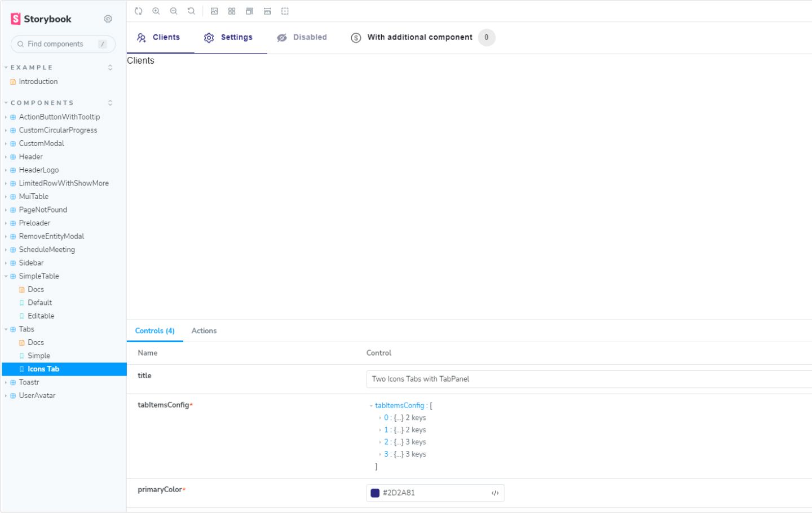Viewport: 812px width, 513px height.
Task: Open the Default story under SimpleTable
Action: (x=40, y=303)
